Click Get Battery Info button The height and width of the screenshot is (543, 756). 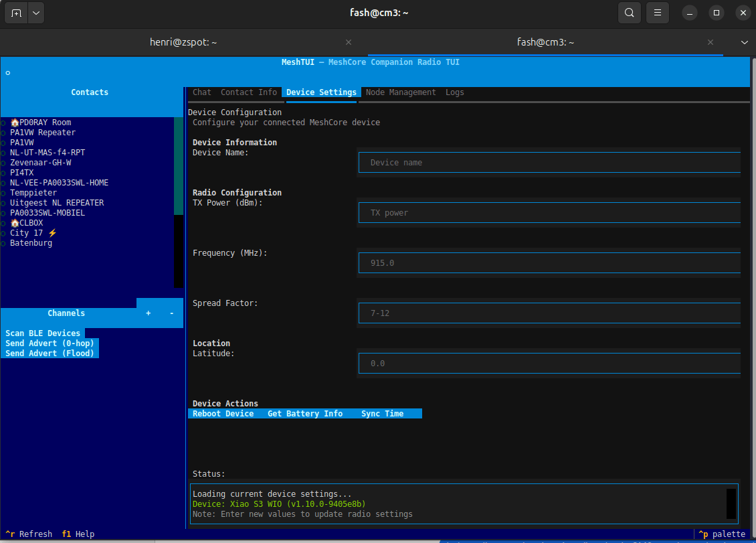(305, 414)
